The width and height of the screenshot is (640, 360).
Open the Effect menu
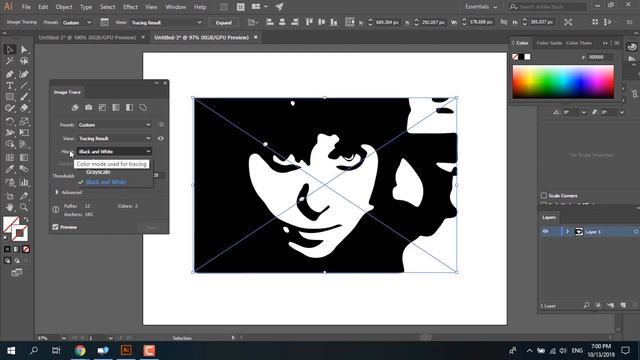pyautogui.click(x=130, y=7)
